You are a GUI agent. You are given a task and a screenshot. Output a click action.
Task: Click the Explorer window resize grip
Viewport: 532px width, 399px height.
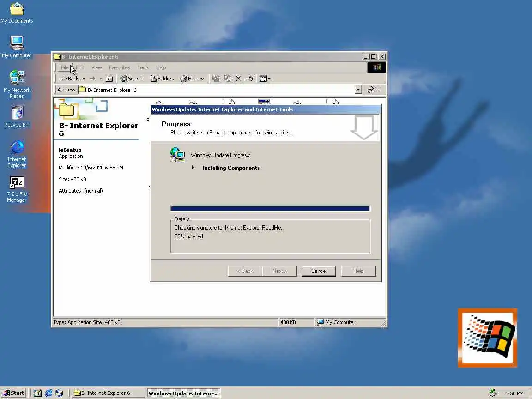(383, 323)
